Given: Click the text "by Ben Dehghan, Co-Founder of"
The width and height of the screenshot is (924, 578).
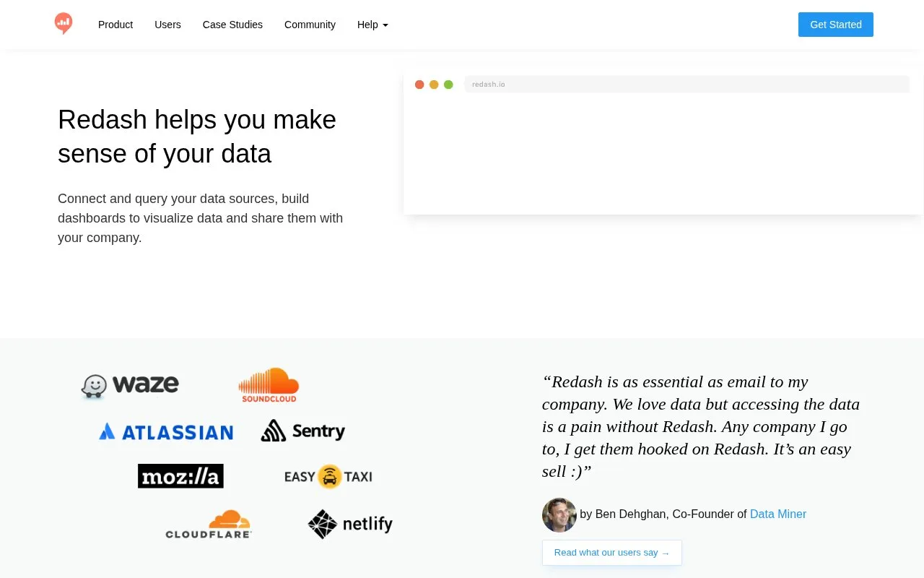Looking at the screenshot, I should coord(663,514).
